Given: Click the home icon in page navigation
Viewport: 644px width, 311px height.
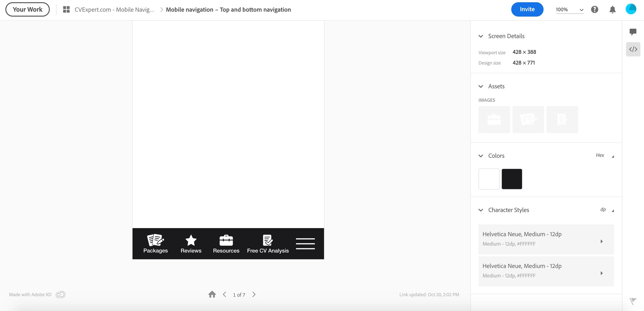Looking at the screenshot, I should 212,294.
